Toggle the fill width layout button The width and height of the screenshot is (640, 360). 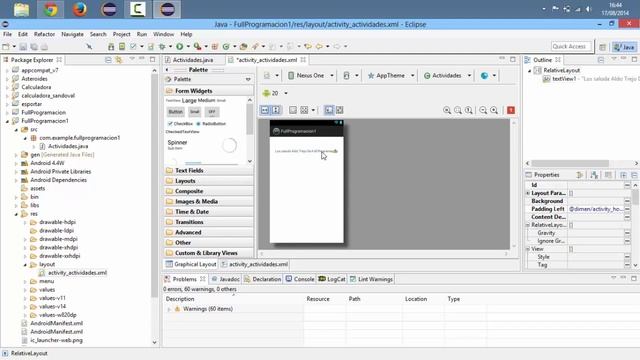[265, 110]
